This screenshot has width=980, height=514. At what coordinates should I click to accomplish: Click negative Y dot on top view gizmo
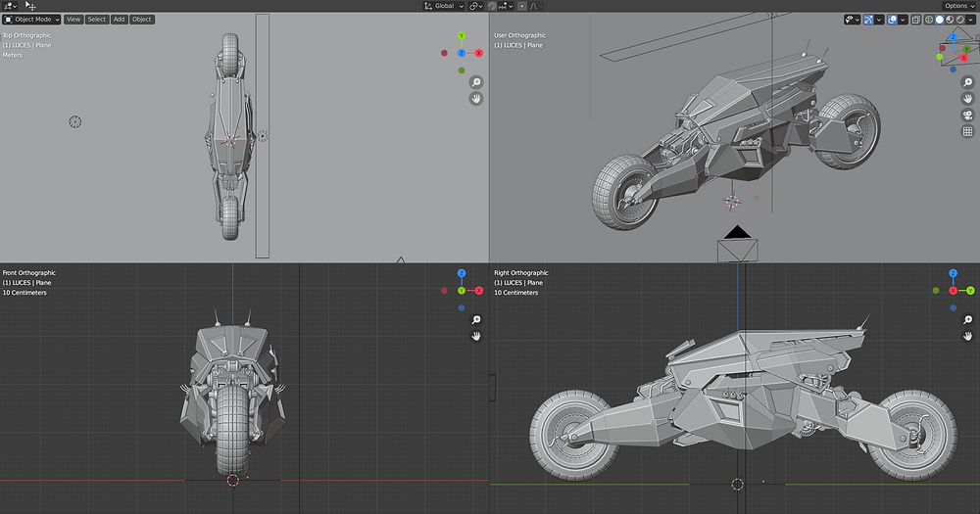click(462, 70)
